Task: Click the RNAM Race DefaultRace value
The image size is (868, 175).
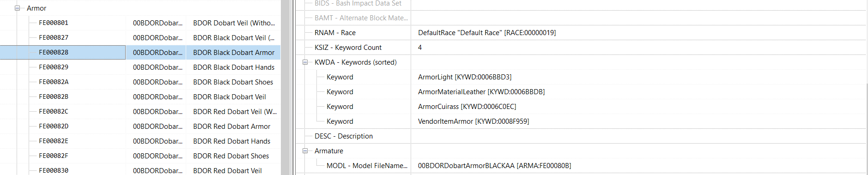Action: coord(487,33)
